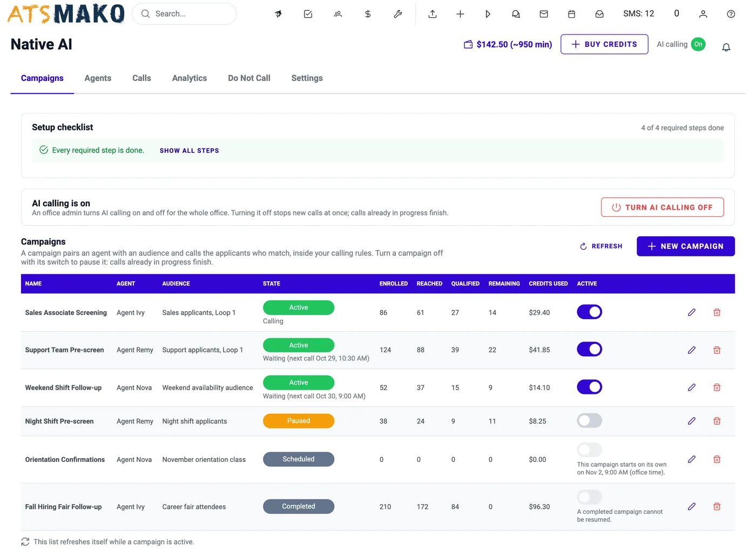Screen dimensions: 756x557
Task: Open the calendar icon in the top toolbar
Action: 571,14
